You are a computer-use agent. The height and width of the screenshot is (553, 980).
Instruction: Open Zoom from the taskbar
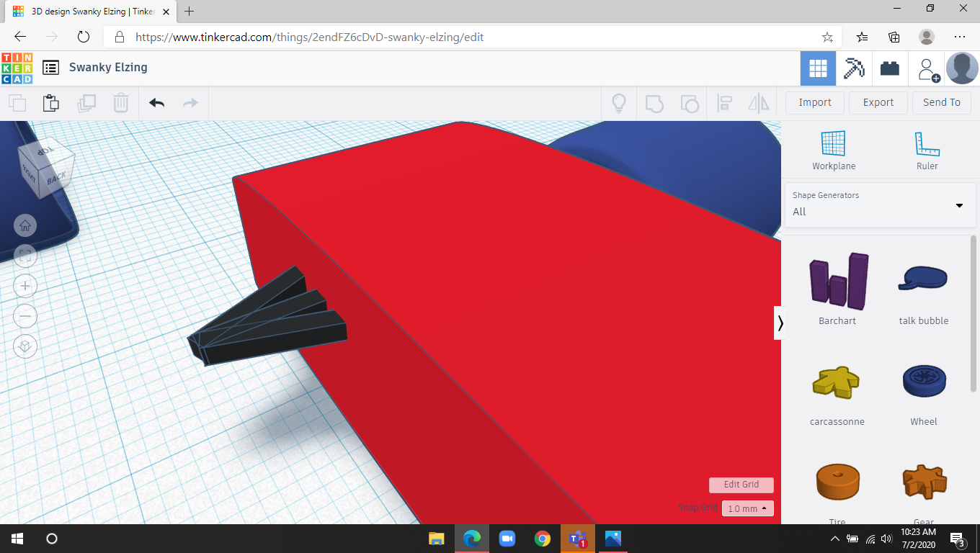[507, 539]
